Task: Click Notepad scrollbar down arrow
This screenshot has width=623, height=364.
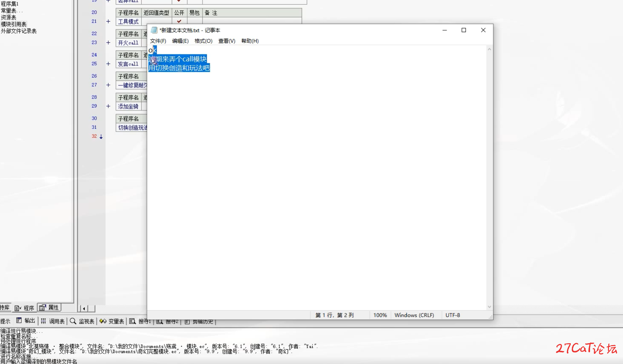Action: click(489, 307)
